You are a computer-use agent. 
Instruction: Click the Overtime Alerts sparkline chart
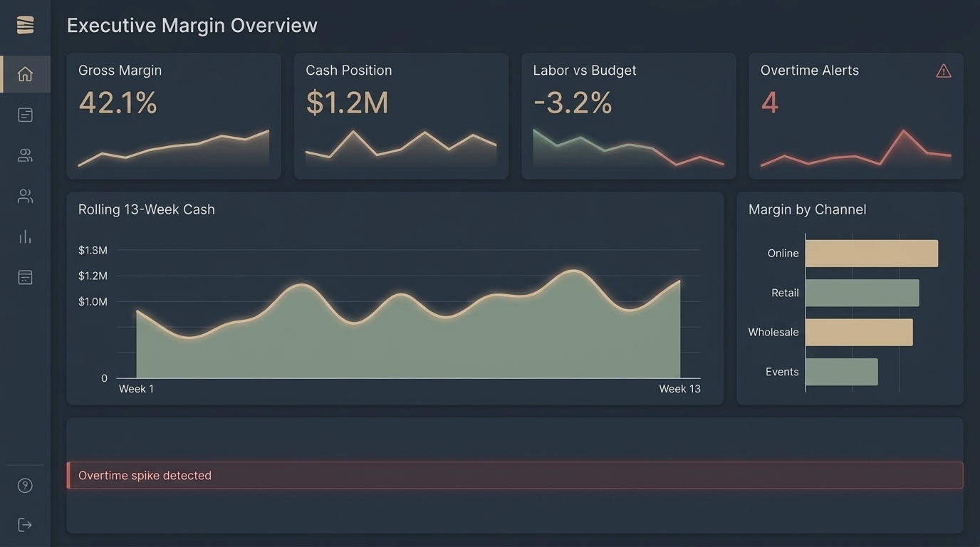[x=855, y=148]
